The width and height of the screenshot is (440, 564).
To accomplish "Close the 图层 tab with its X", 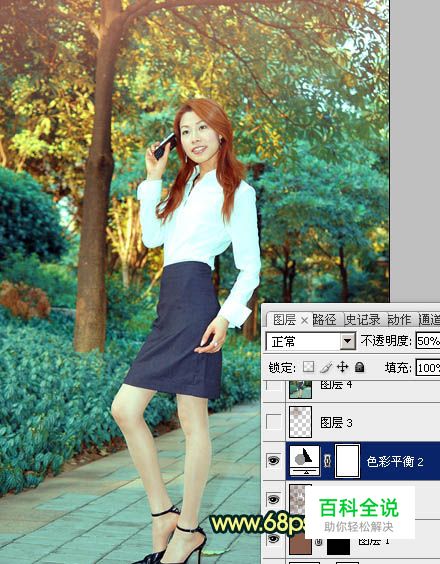I will (x=304, y=320).
